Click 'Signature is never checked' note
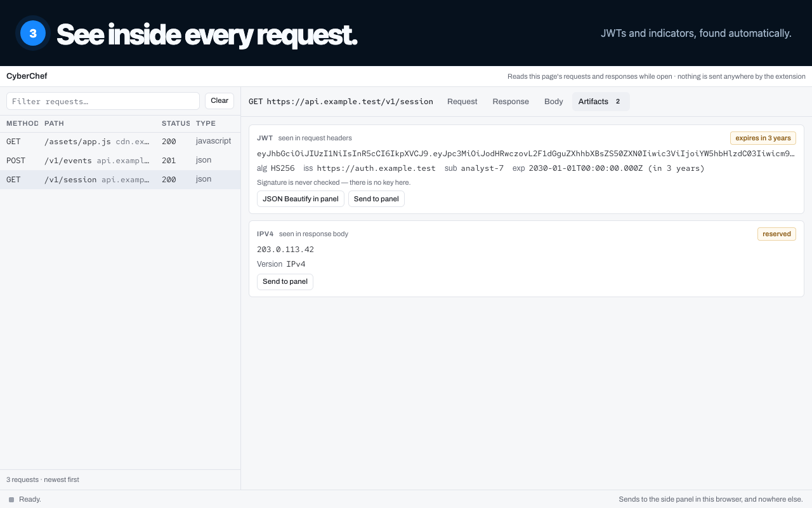The image size is (812, 508). [334, 182]
